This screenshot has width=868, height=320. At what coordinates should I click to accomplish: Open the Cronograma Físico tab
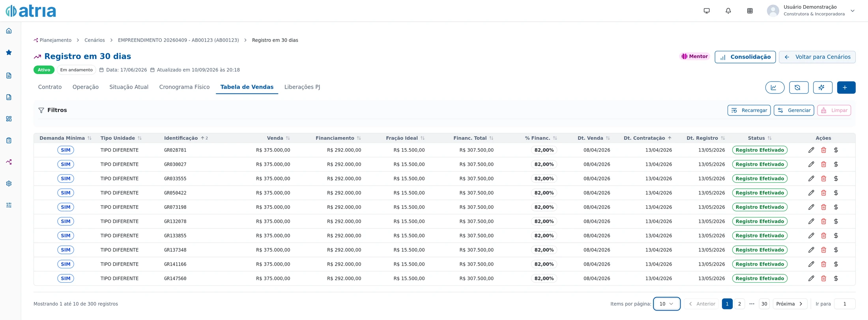(184, 87)
